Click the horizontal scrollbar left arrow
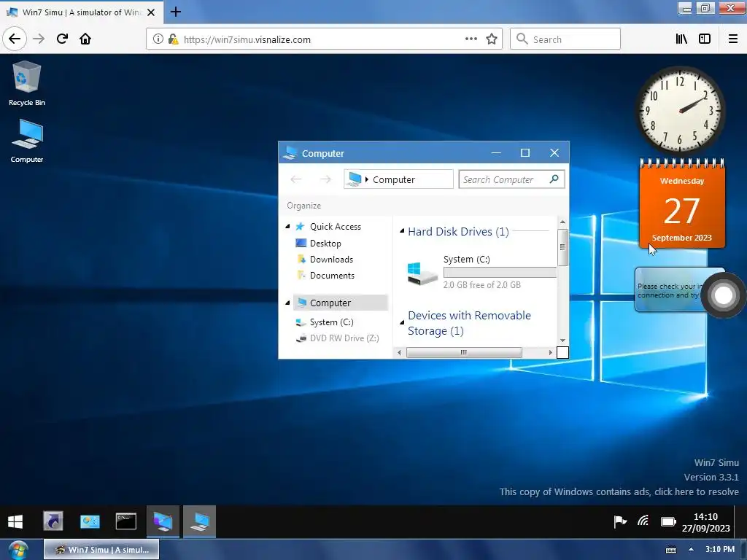Screen dimensions: 747x560 coord(399,353)
